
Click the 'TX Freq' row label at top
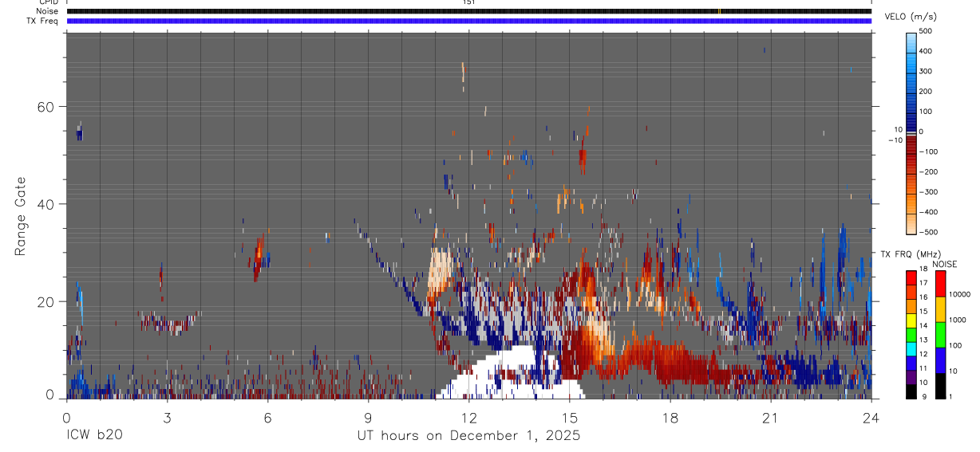click(x=41, y=21)
